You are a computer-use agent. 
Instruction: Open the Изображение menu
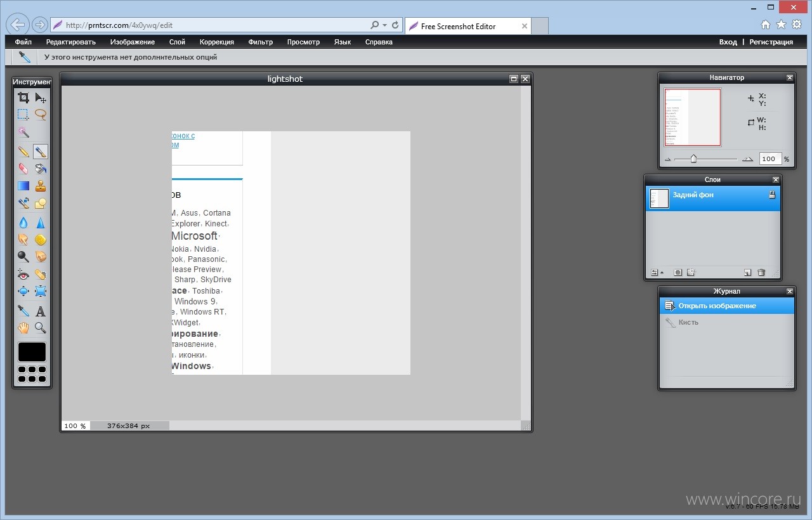133,42
